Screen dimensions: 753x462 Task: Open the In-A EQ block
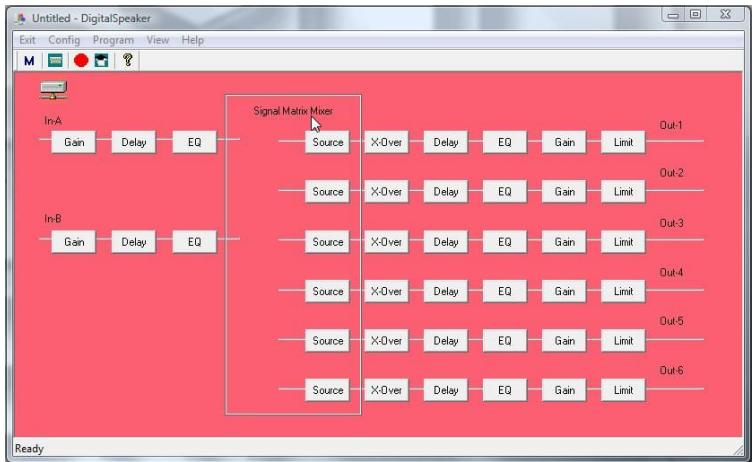[x=194, y=142]
